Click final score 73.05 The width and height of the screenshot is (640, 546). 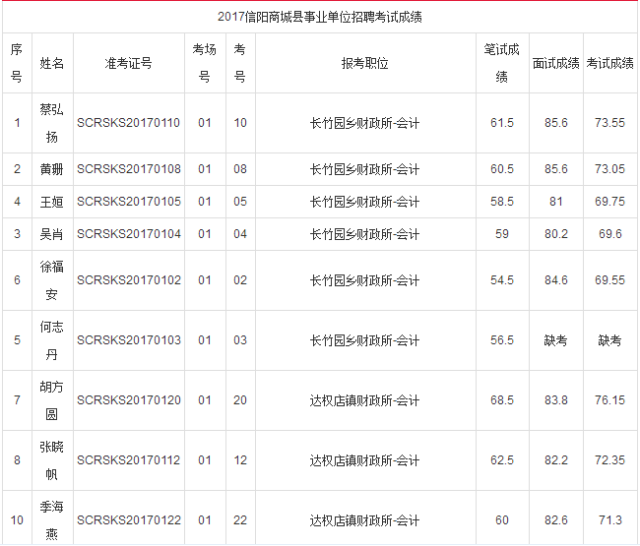click(610, 169)
